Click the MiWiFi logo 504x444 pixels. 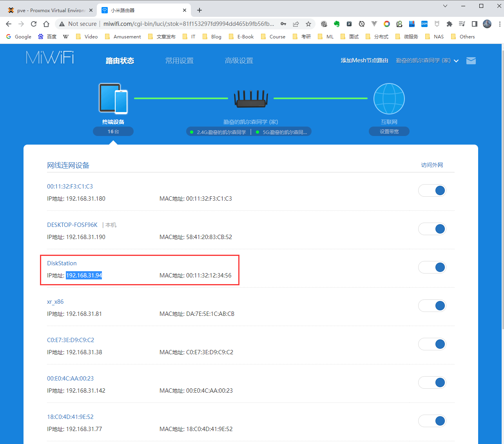pyautogui.click(x=50, y=58)
